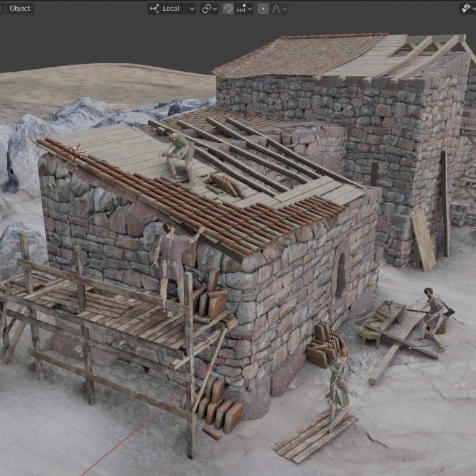Click the pivot point link icon
Image resolution: width=476 pixels, height=476 pixels.
[x=206, y=9]
